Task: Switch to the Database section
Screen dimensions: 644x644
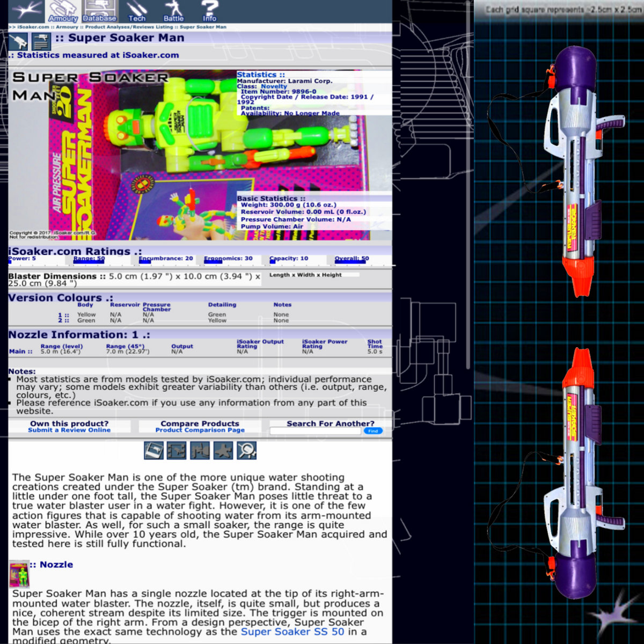Action: pyautogui.click(x=100, y=11)
